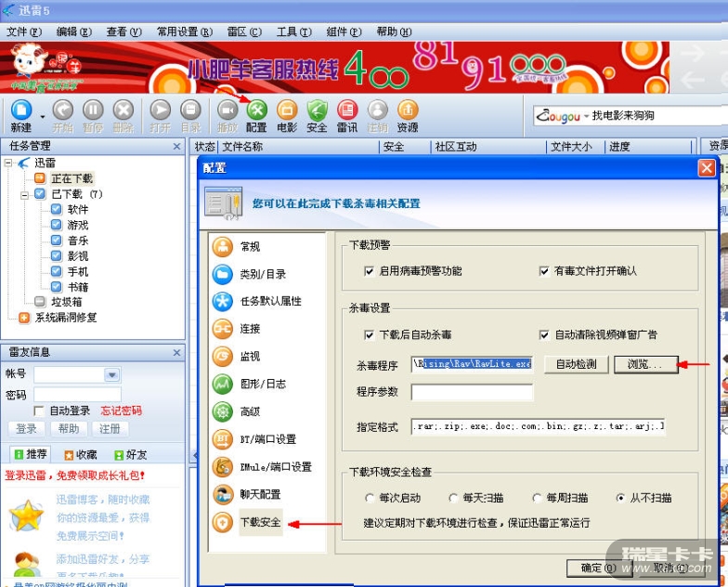Image resolution: width=728 pixels, height=587 pixels.
Task: Click the 暂停 pause toolbar icon
Action: [x=93, y=111]
